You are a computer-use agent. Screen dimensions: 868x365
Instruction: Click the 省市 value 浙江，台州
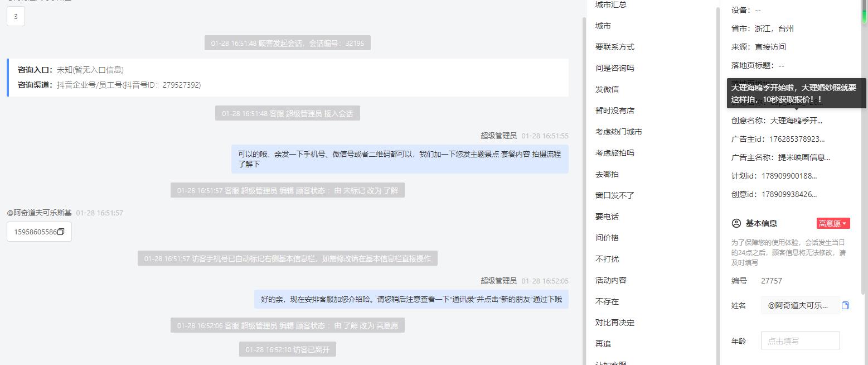click(774, 28)
